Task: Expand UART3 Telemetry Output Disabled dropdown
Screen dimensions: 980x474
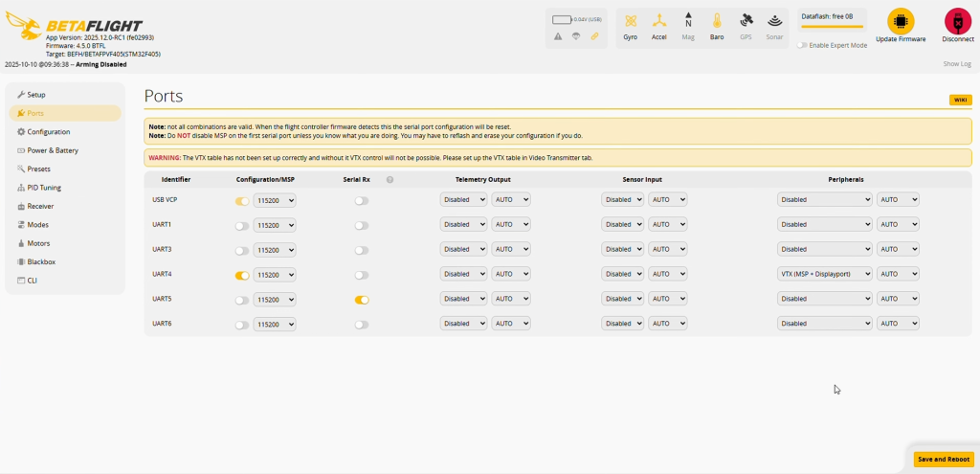Action: click(463, 250)
